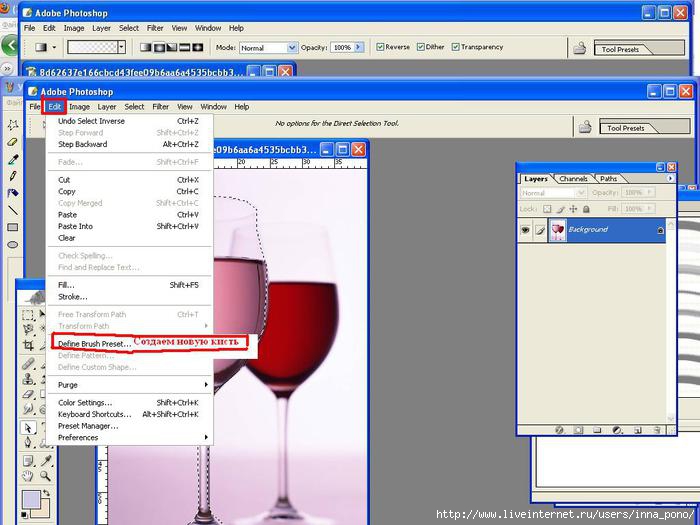Image resolution: width=700 pixels, height=525 pixels.
Task: Select the Healing Brush tool
Action: [28, 364]
